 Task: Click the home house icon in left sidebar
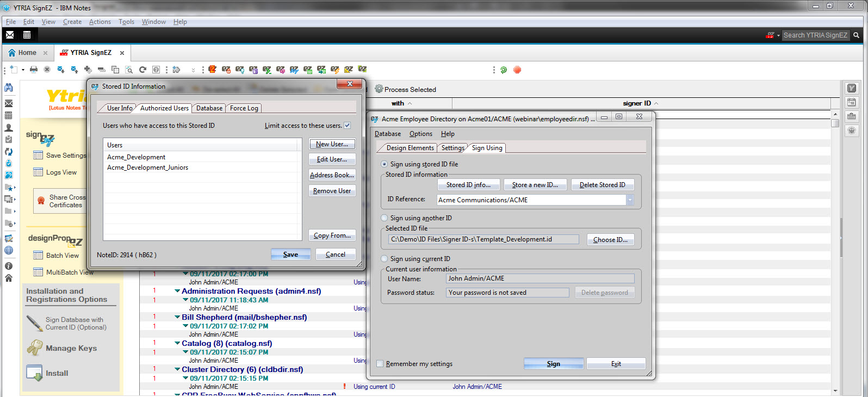9,278
